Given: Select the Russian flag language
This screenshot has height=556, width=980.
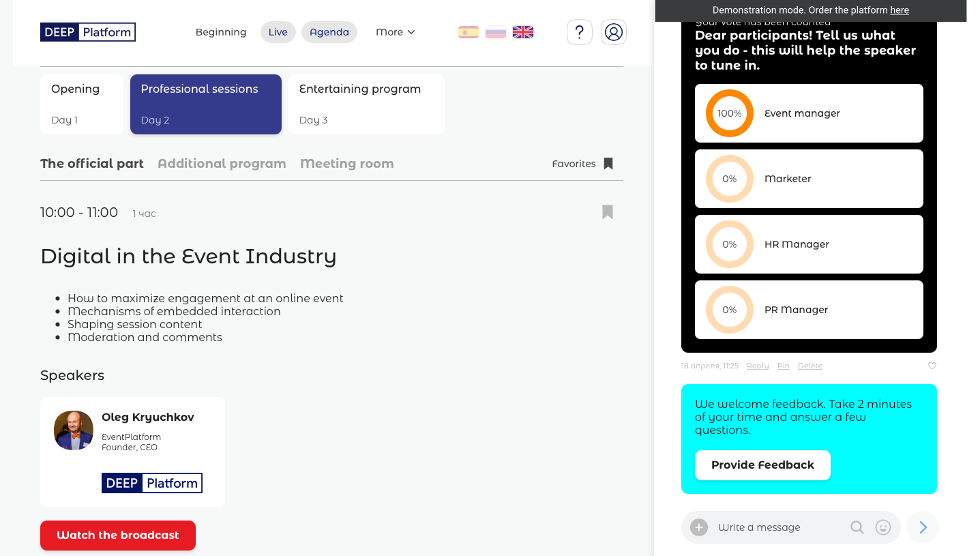Looking at the screenshot, I should (496, 32).
